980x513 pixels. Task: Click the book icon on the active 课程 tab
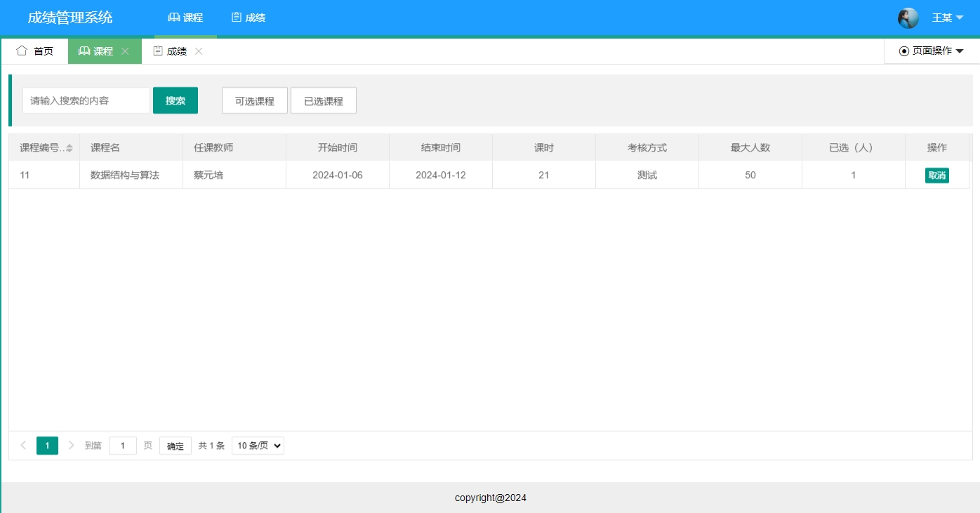(84, 51)
